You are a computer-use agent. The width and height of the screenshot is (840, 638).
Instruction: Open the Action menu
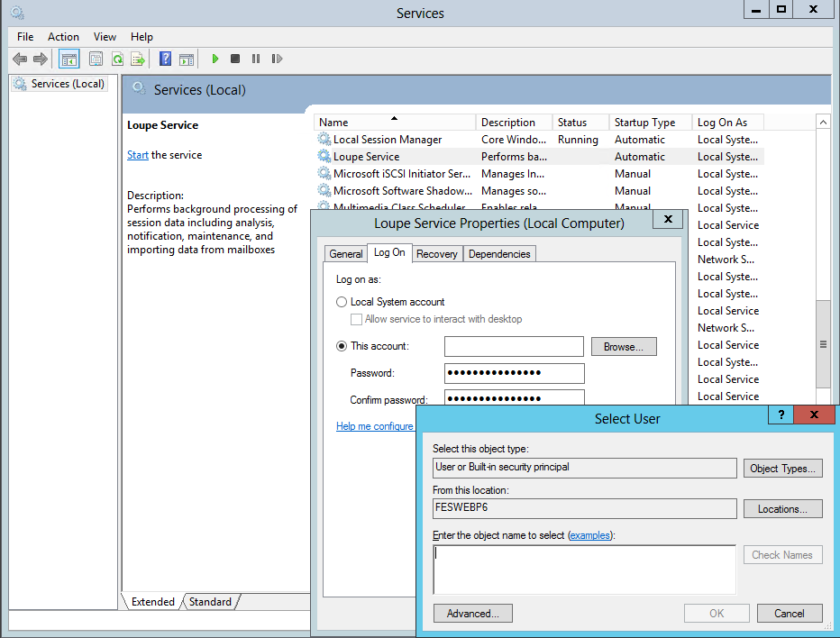point(63,37)
